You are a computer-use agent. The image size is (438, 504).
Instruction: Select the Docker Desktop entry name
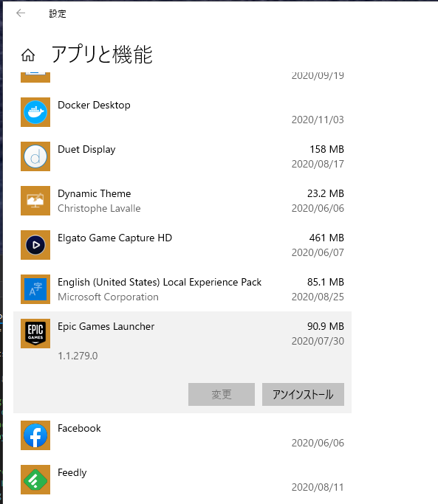94,105
